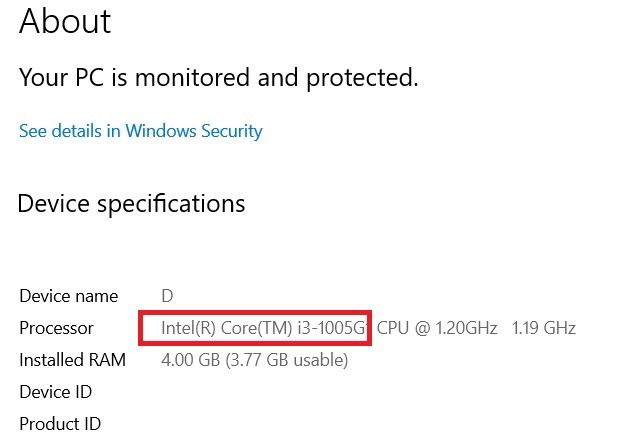This screenshot has width=637, height=447.
Task: Click the word 'Security' in the blue link
Action: coord(232,131)
